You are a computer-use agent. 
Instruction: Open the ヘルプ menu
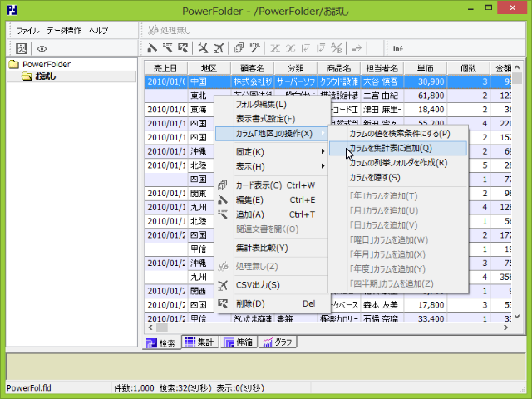point(98,31)
